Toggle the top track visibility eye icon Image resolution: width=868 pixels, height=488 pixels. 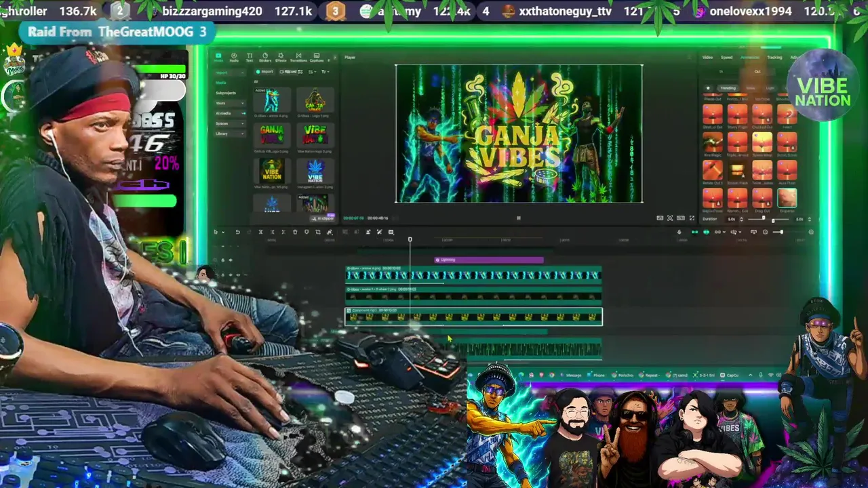231,260
